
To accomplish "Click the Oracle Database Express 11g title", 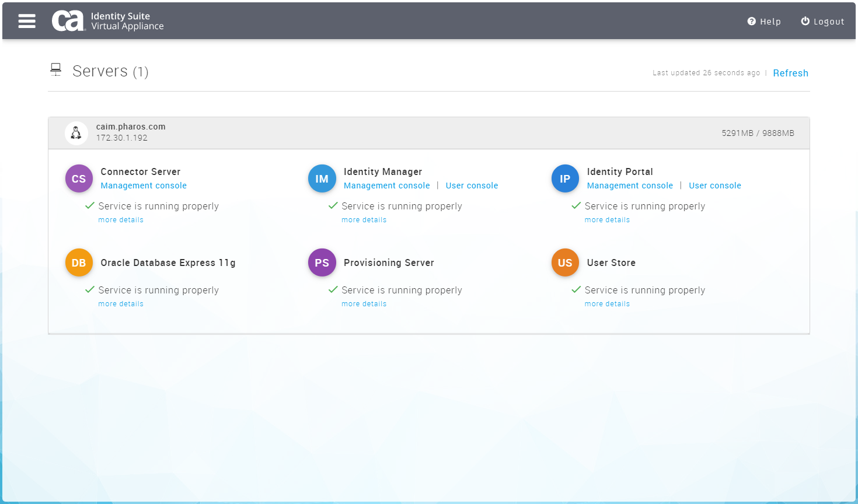I will point(168,262).
